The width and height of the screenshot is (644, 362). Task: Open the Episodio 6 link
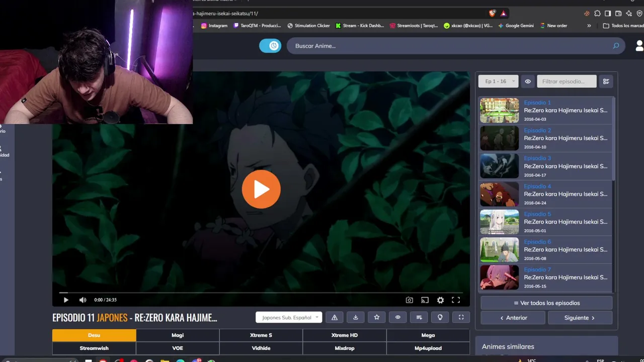537,242
